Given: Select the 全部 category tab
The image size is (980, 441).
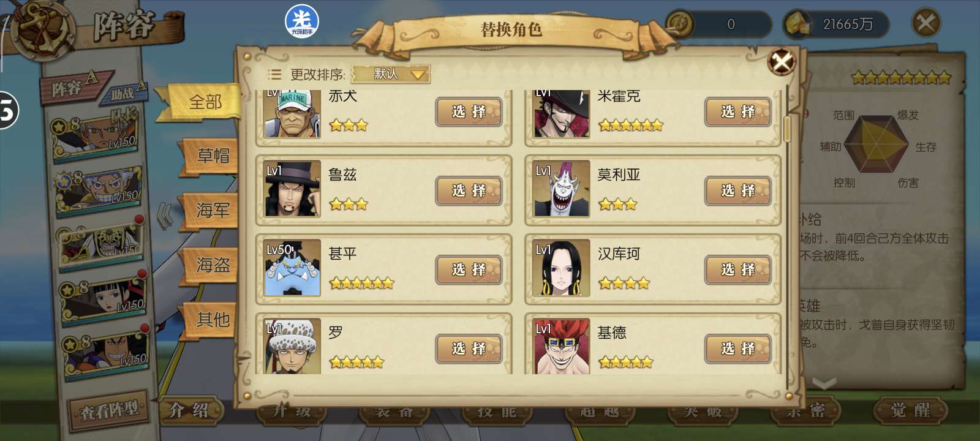Looking at the screenshot, I should (x=203, y=102).
